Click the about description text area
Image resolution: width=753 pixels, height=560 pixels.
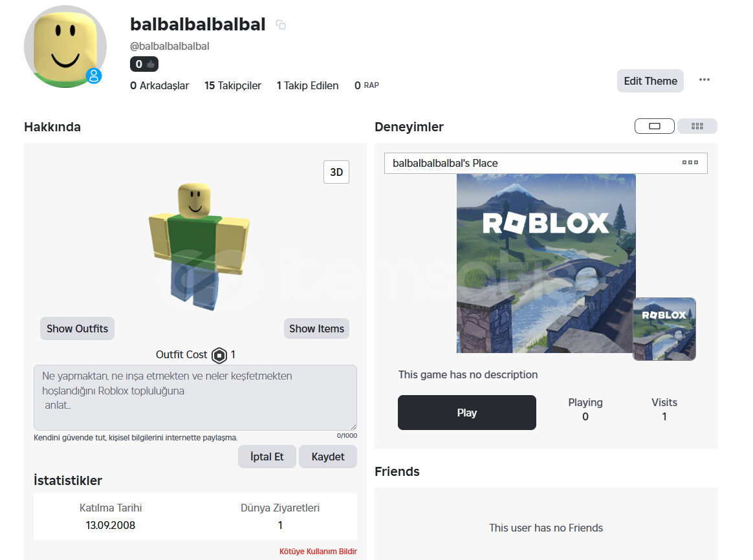pos(195,398)
